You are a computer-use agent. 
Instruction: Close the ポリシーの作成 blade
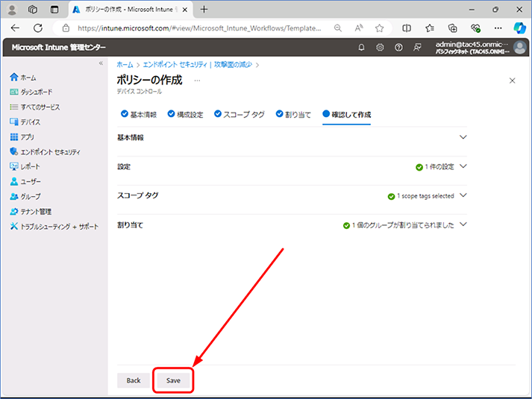coord(513,81)
